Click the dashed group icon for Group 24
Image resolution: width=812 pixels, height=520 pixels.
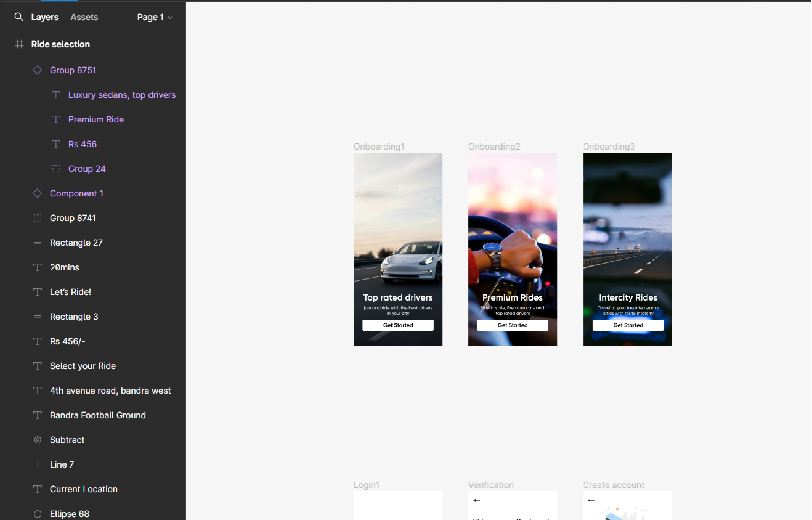click(x=56, y=168)
